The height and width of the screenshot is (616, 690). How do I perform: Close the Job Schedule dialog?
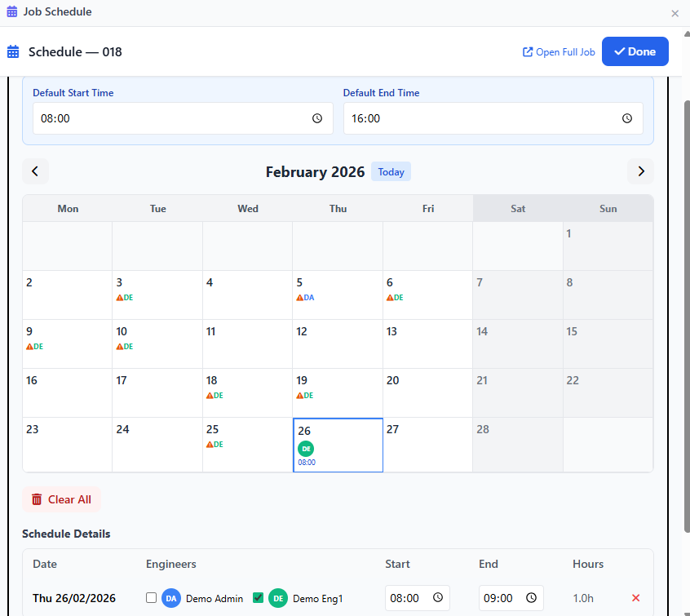675,13
